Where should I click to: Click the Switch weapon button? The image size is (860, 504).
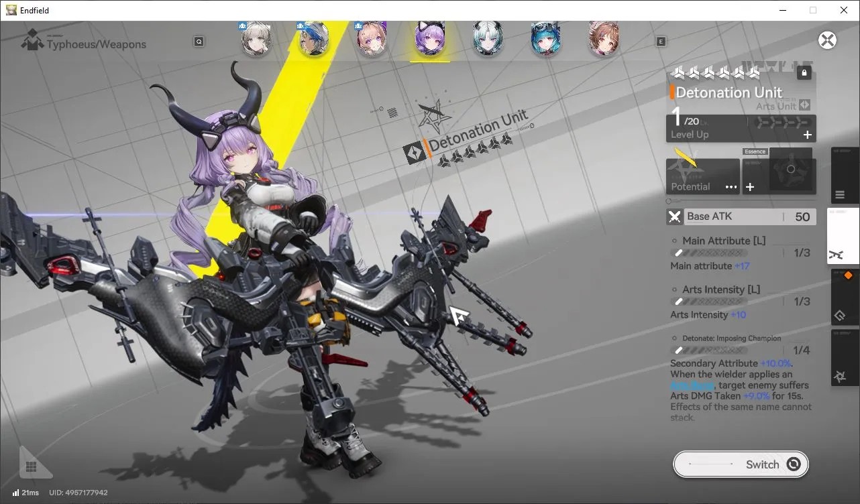[741, 464]
